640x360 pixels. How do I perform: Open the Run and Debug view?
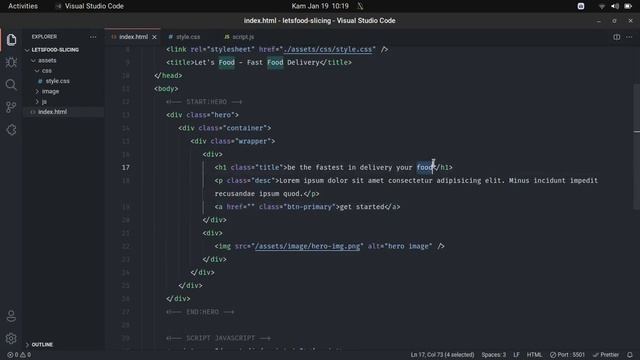tap(11, 62)
